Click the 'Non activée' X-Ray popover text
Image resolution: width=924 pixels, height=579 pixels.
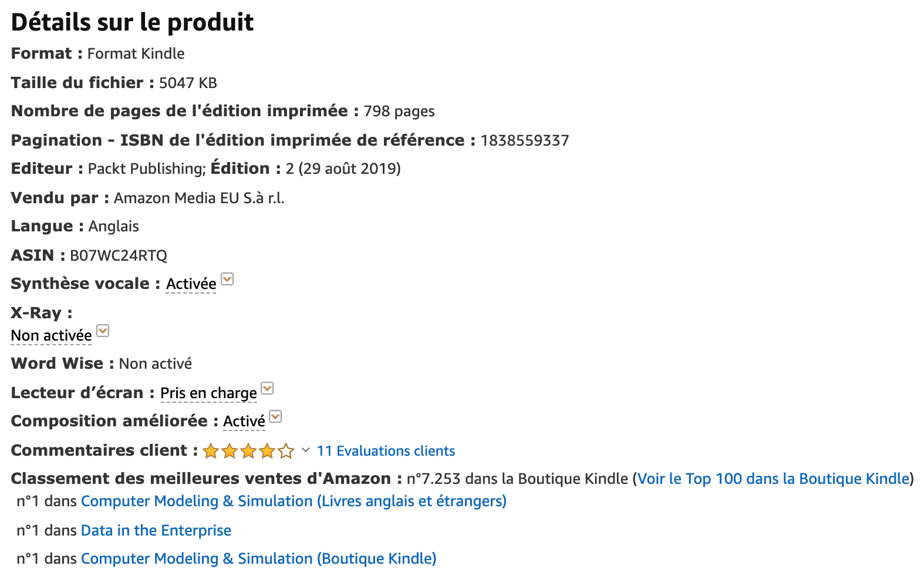(52, 336)
